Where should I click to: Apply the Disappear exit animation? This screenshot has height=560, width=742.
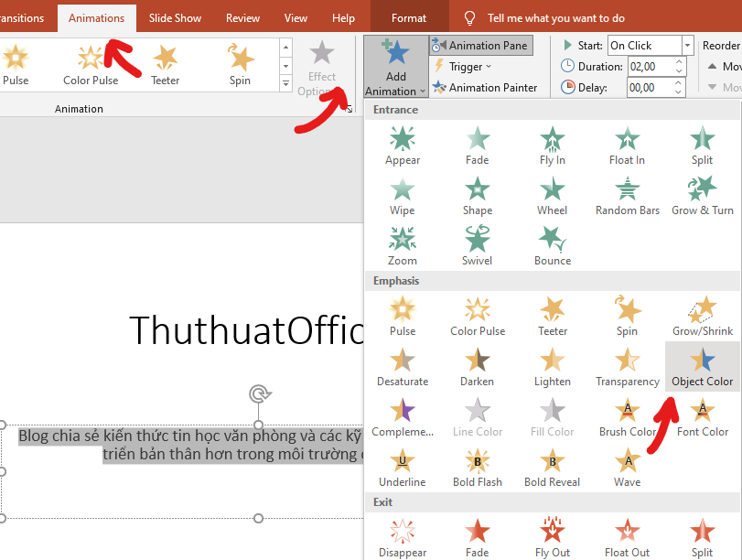403,538
